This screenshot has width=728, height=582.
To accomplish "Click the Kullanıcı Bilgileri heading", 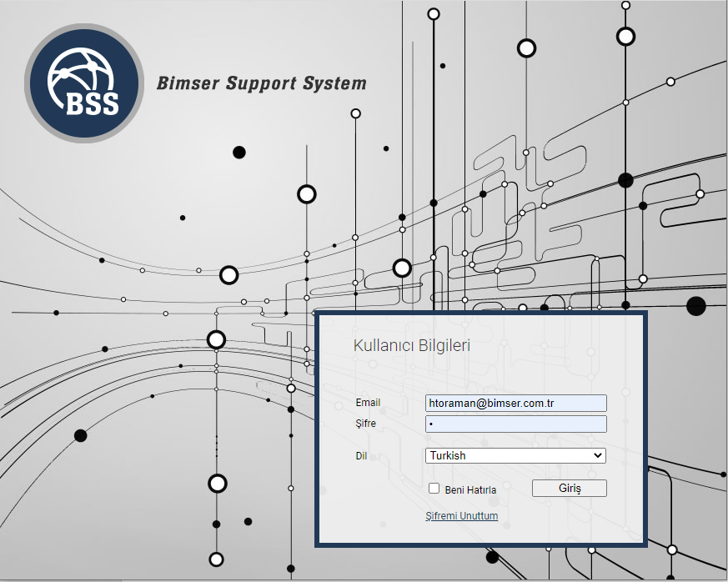I will click(x=411, y=345).
